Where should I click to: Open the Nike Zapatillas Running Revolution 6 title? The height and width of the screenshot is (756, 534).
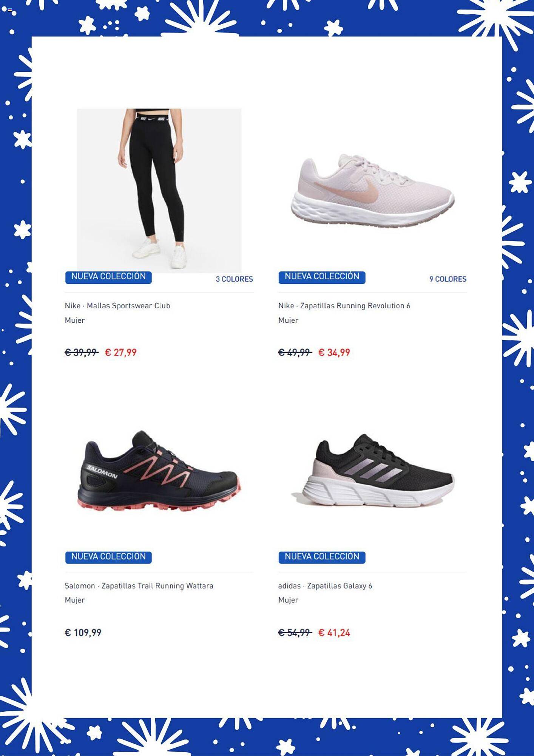(x=344, y=305)
